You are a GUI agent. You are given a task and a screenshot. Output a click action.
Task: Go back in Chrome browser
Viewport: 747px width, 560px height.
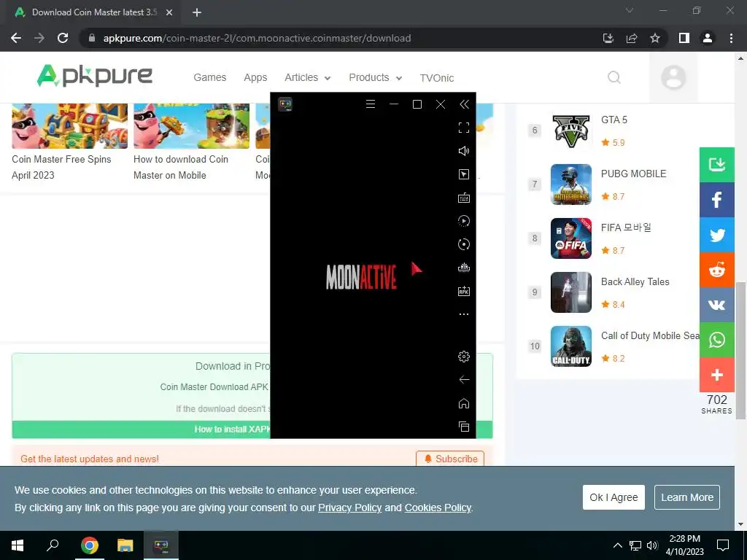coord(16,38)
